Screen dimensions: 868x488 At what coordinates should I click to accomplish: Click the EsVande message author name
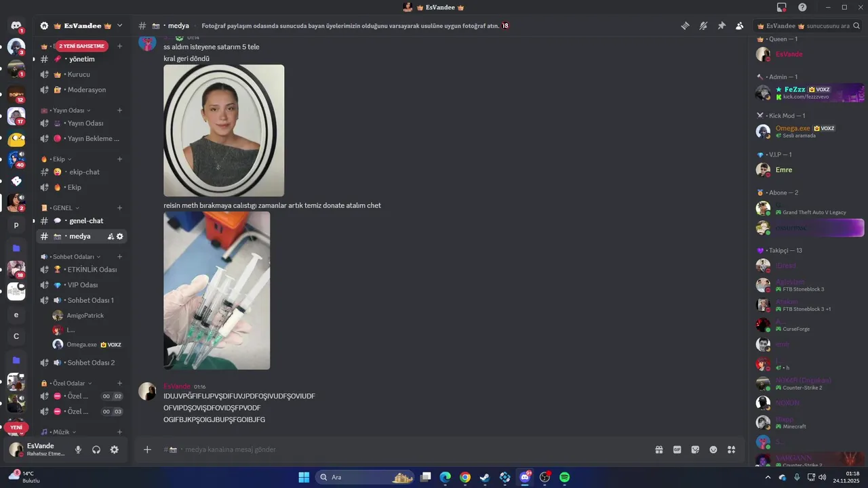coord(177,386)
